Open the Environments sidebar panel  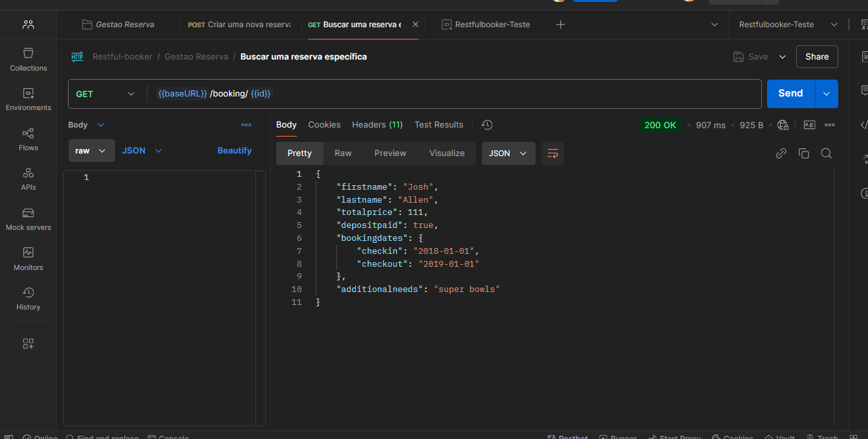[28, 99]
